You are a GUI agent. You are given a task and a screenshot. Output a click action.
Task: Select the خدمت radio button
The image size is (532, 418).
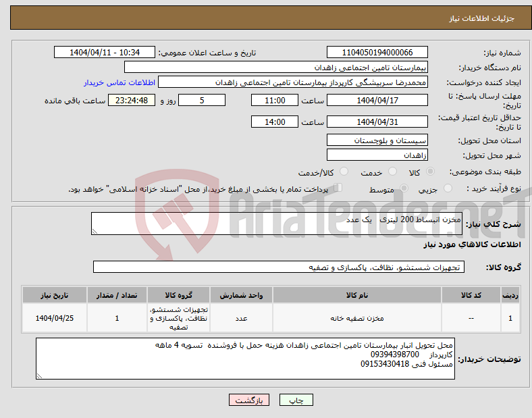click(x=392, y=172)
